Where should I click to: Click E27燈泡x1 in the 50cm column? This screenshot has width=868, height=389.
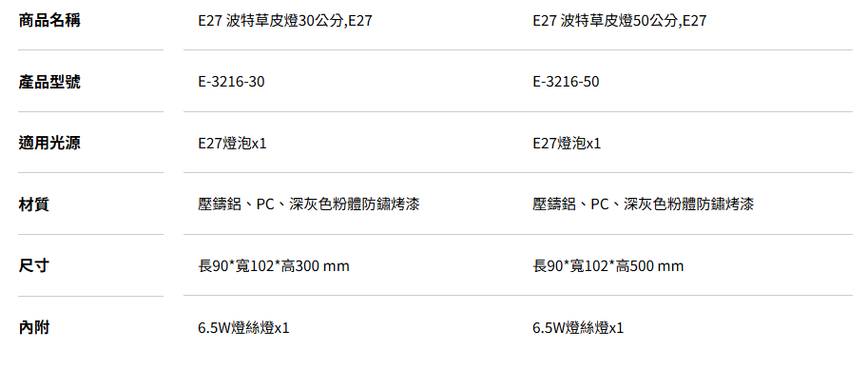pos(567,144)
